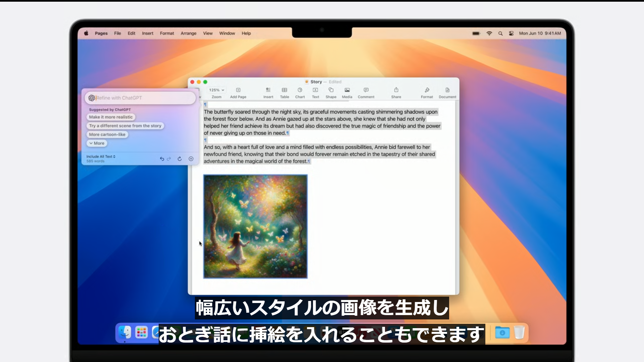Click the Share toolbar icon
Screen dimensions: 644x362
pyautogui.click(x=396, y=90)
